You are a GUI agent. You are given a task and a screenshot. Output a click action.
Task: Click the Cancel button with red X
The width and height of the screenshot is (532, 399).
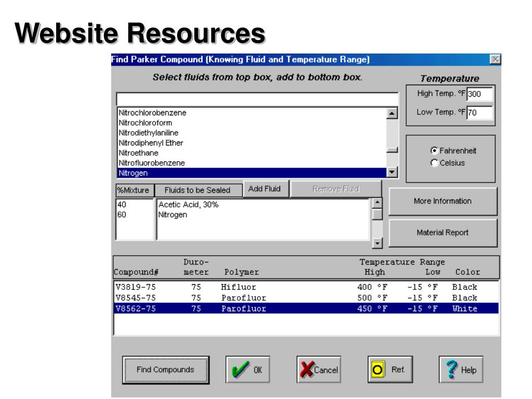[318, 369]
